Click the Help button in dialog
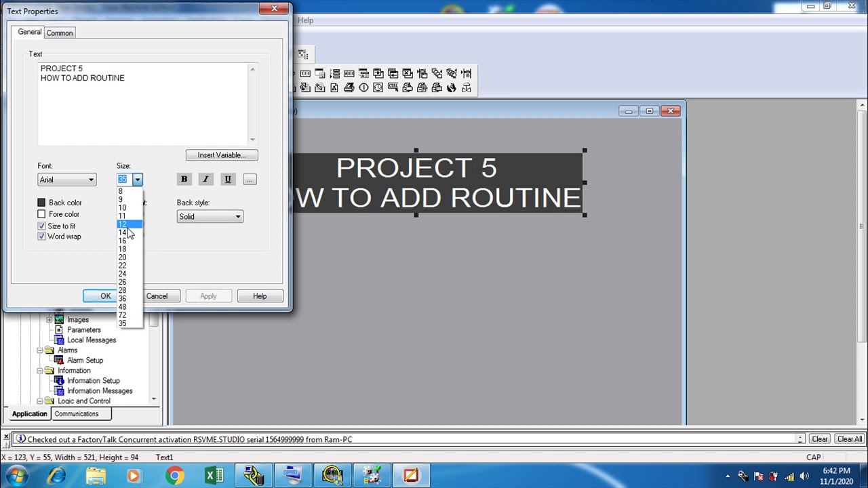The image size is (868, 488). [x=260, y=296]
